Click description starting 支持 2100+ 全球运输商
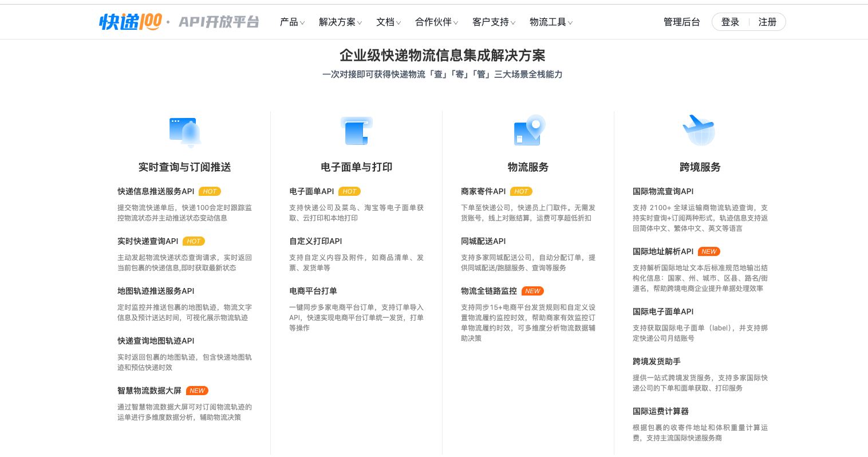 point(700,218)
